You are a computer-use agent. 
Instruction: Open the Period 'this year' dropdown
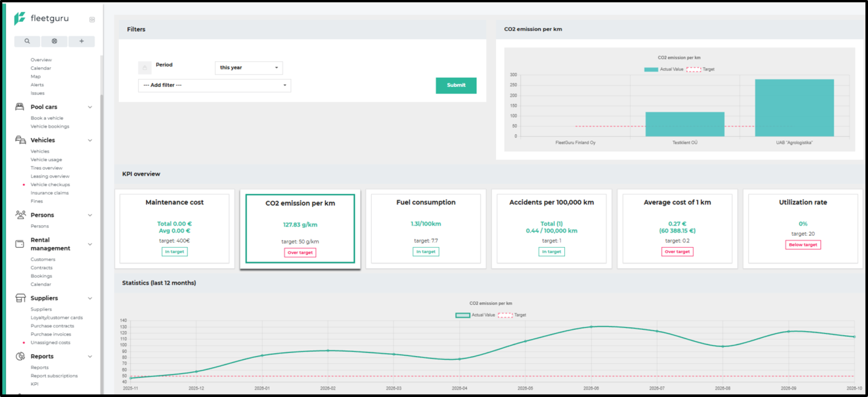(249, 68)
